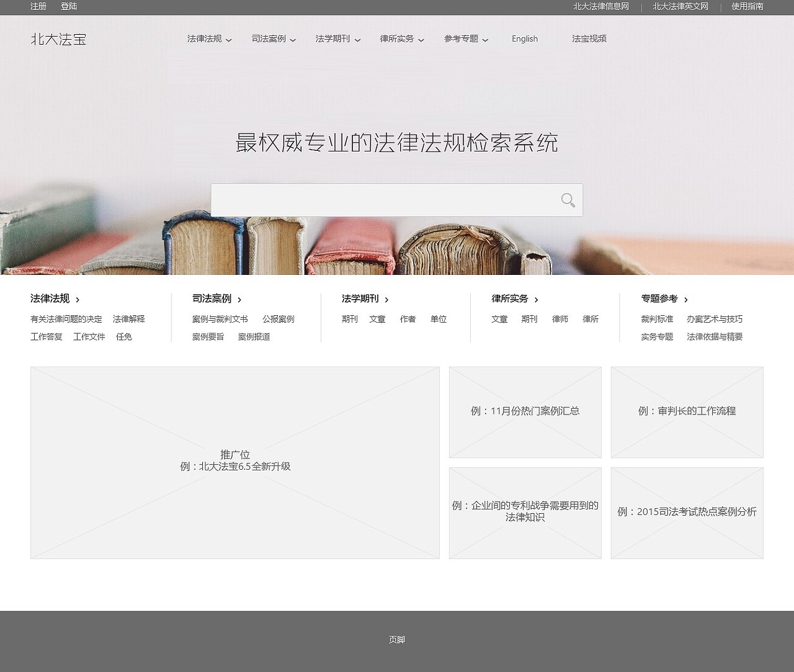Expand 法学期刊 section heading with arrow
Screen dimensions: 794x672
pyautogui.click(x=365, y=298)
